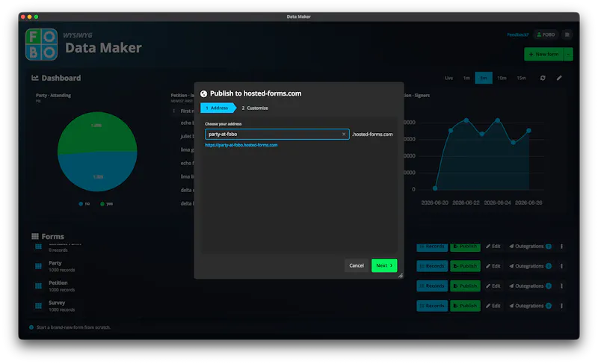The image size is (598, 364).
Task: Go to the Customize step tab
Action: 255,108
